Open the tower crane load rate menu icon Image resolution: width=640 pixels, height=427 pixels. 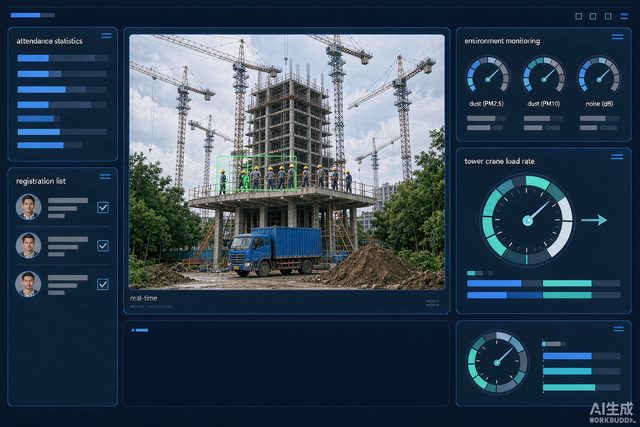[617, 157]
